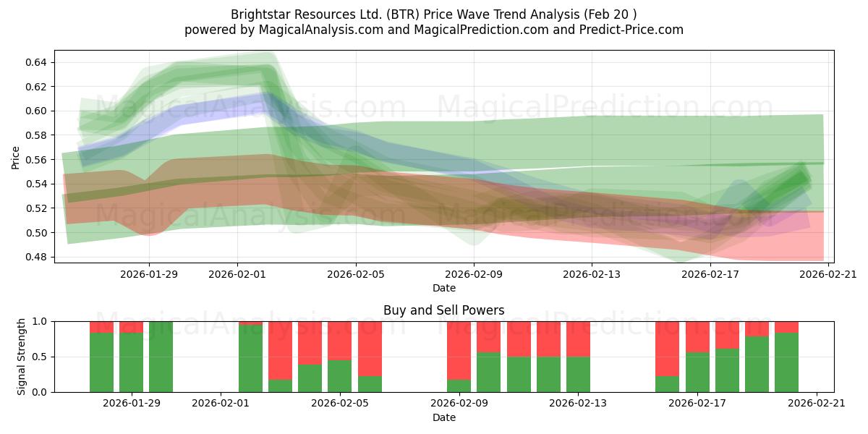The width and height of the screenshot is (868, 434).
Task: Click 2026-01-29 date tick under the bar chart
Action: [132, 404]
